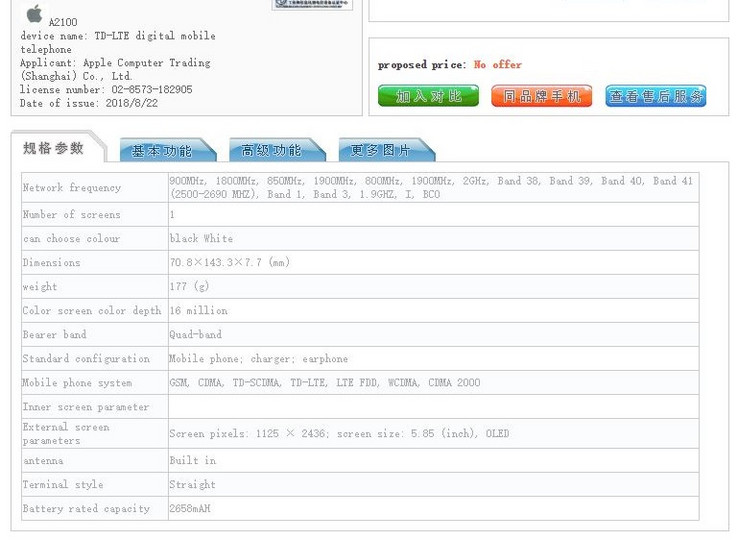Click the 'Built in' antenna value
The width and height of the screenshot is (738, 540).
tap(193, 460)
